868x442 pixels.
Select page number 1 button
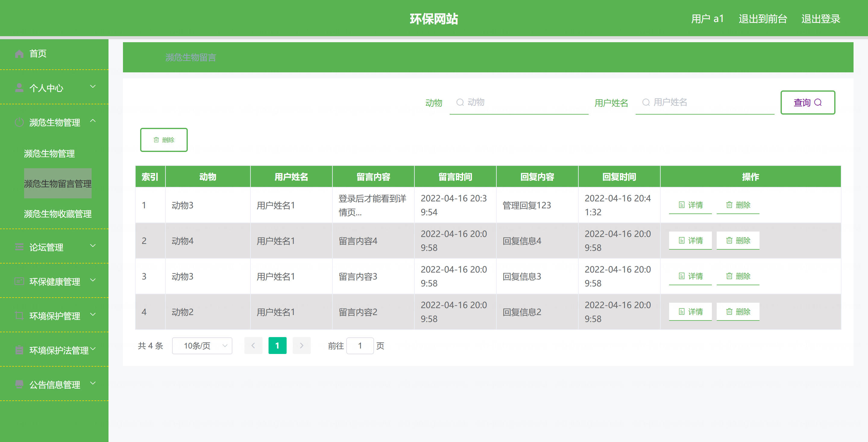point(277,346)
